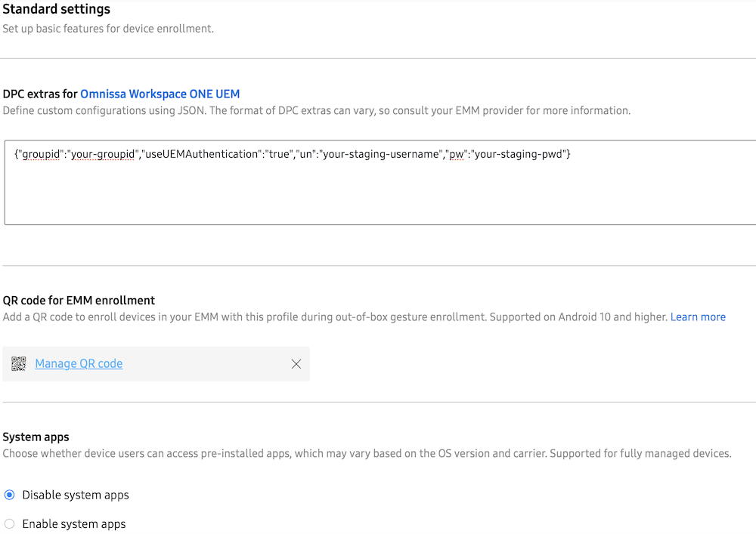Open the Learn more link
This screenshot has height=534, width=756.
(698, 317)
